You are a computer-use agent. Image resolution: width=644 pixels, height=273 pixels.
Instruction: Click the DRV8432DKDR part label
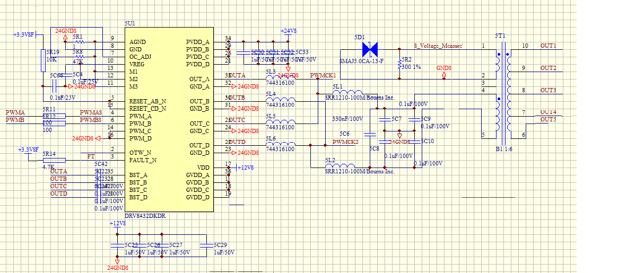point(144,216)
